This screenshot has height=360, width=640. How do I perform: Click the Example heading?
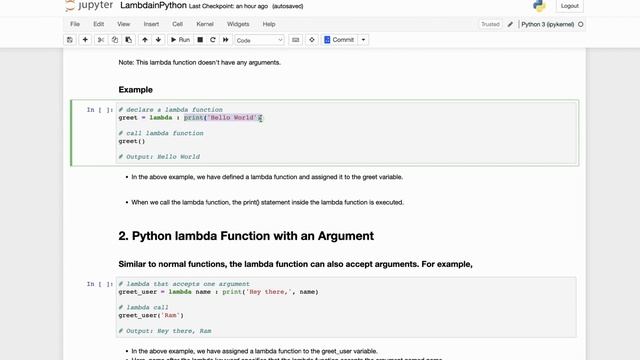click(136, 89)
